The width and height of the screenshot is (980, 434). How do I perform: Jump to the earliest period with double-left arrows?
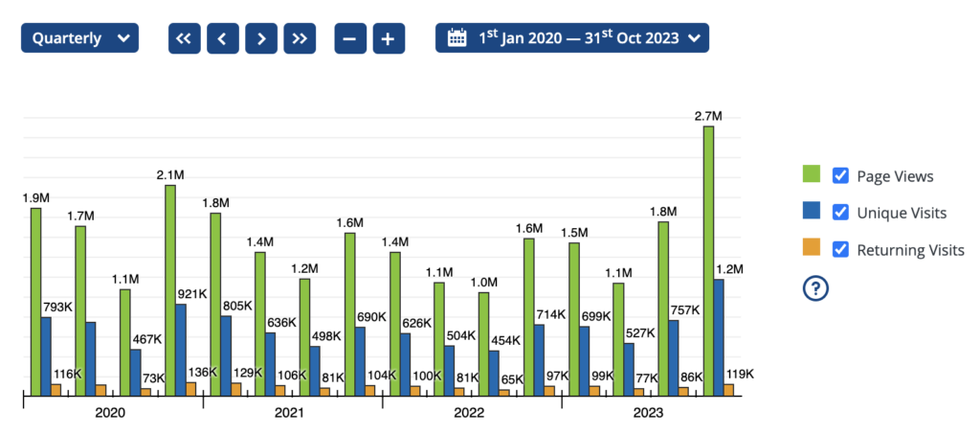click(x=185, y=38)
